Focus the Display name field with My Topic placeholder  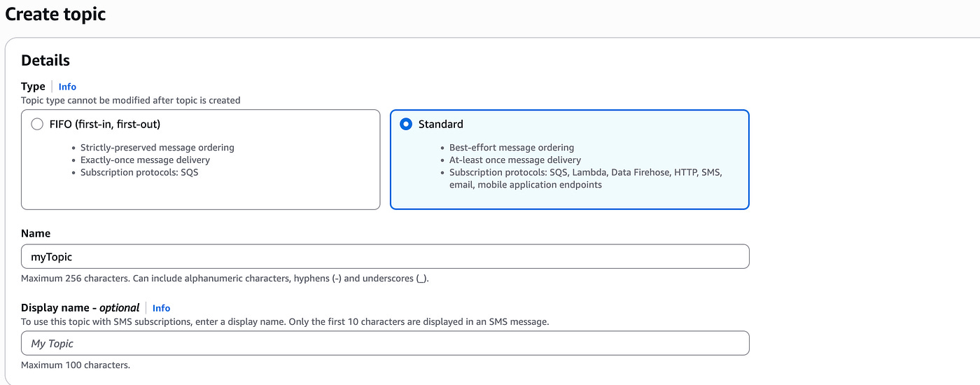point(385,344)
